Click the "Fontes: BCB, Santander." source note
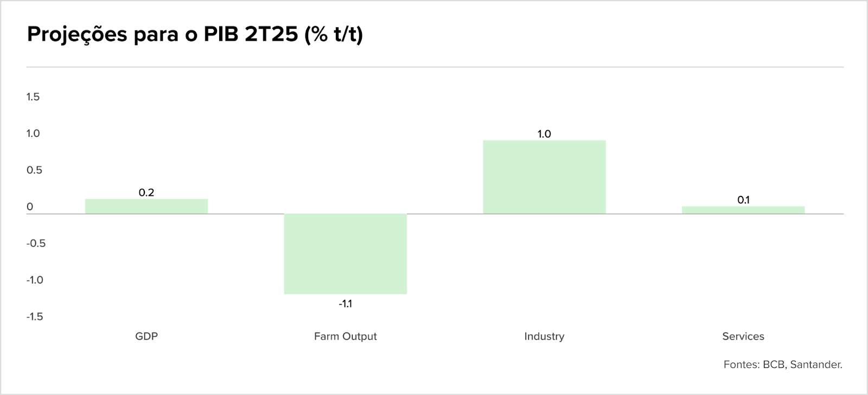The image size is (868, 395). point(783,365)
